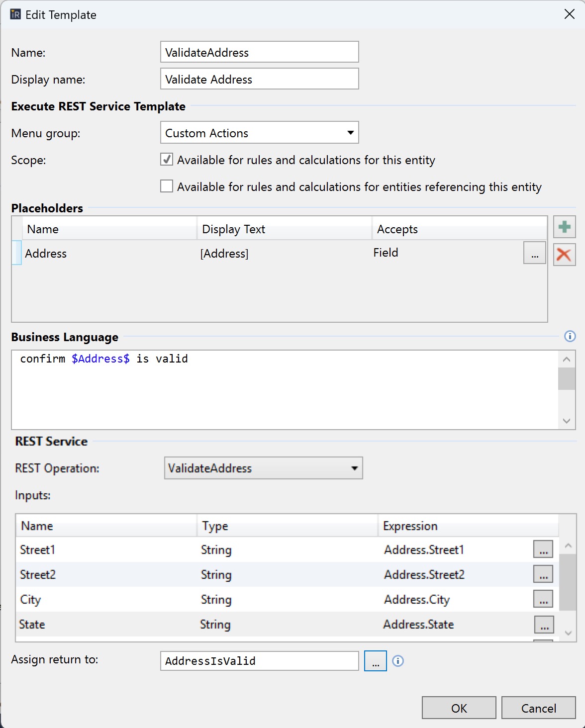Delete the Address placeholder using the red X icon

(x=564, y=254)
